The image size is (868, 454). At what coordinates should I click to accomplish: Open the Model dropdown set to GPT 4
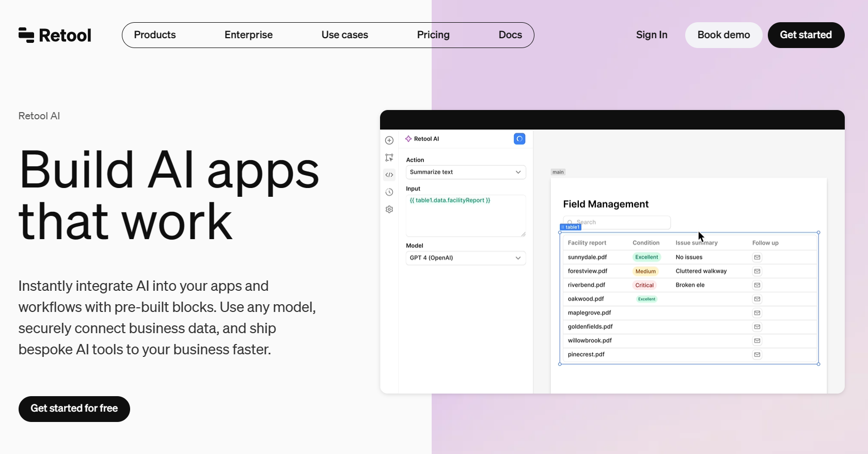pyautogui.click(x=465, y=258)
